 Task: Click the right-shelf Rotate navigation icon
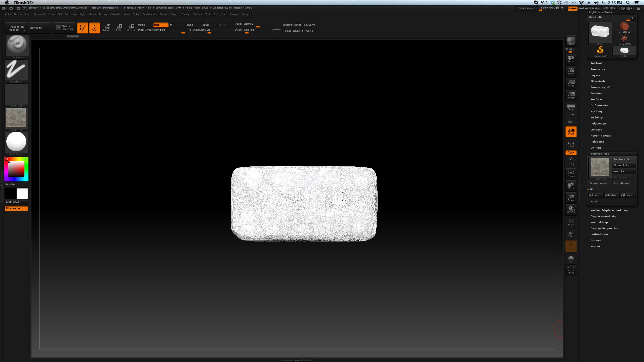click(x=571, y=210)
